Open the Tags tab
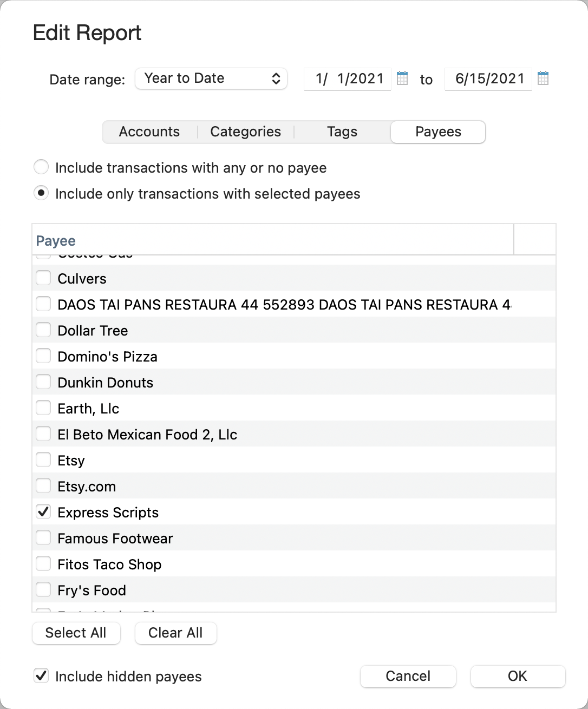Viewport: 588px width, 709px height. [342, 132]
